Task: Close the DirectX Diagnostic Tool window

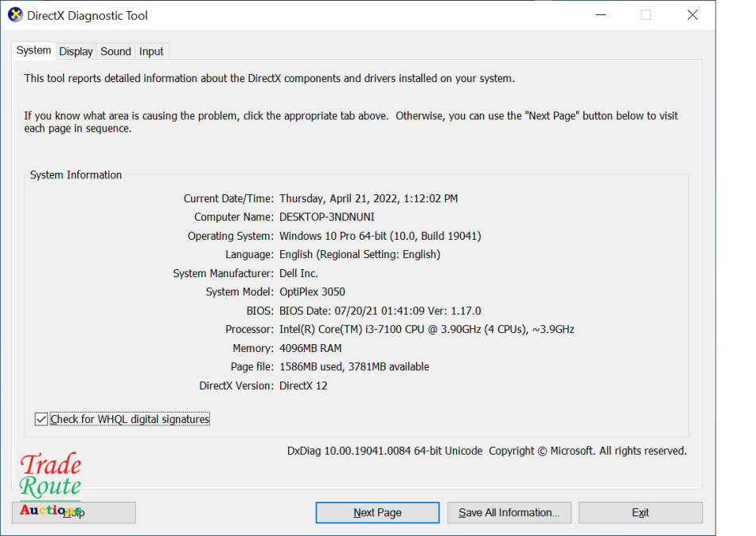Action: tap(692, 15)
